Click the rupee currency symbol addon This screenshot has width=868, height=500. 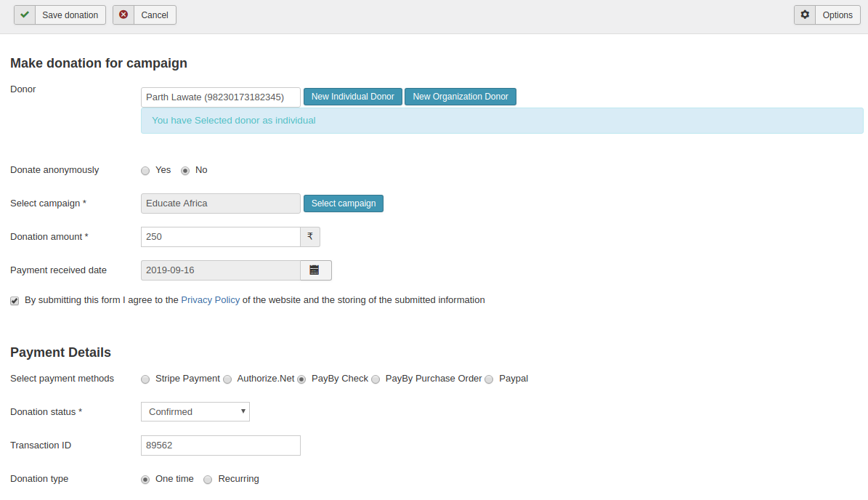(x=310, y=237)
